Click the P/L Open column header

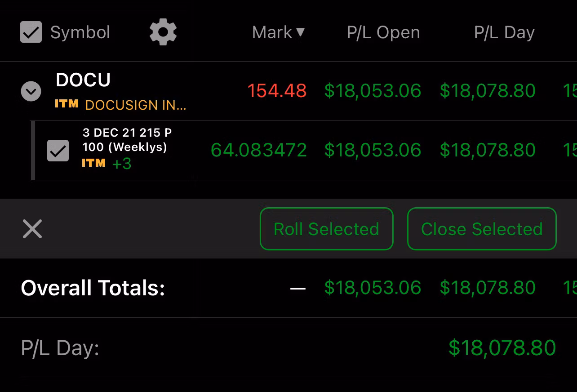[x=383, y=32]
